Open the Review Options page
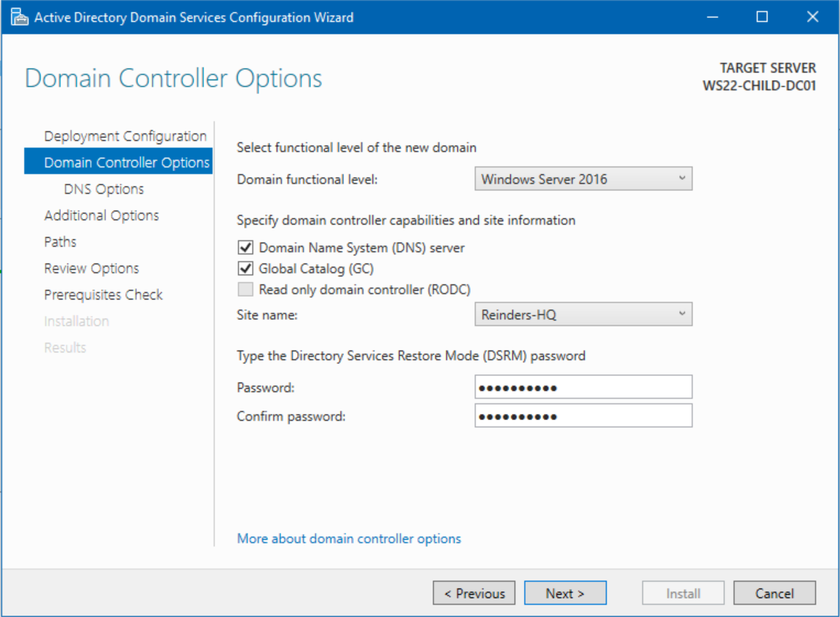Screen dimensions: 840x617 91,267
